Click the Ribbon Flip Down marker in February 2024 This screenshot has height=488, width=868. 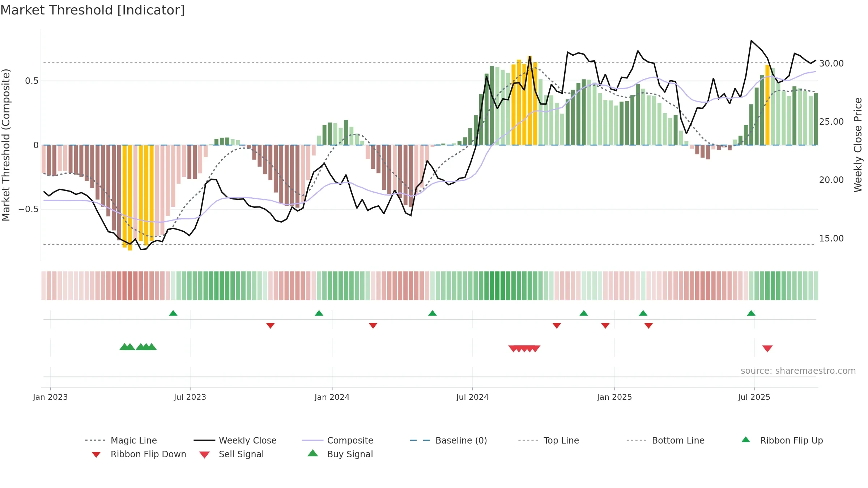point(373,326)
